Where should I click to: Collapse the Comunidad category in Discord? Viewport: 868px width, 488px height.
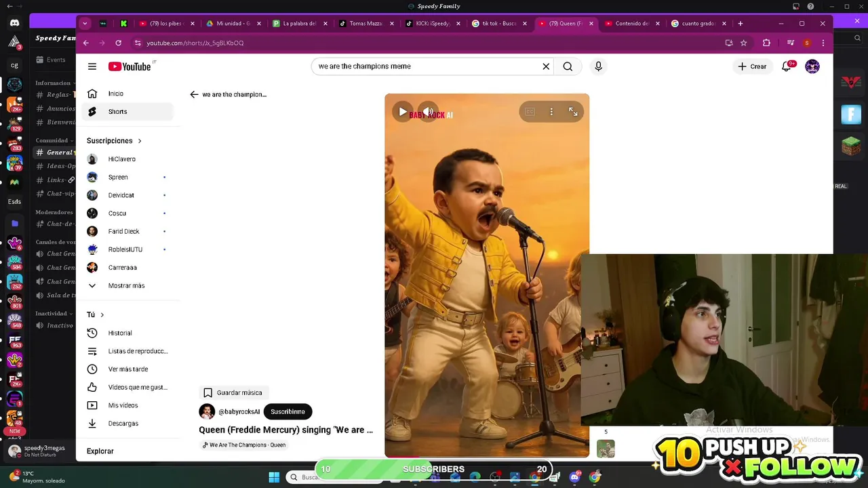54,140
